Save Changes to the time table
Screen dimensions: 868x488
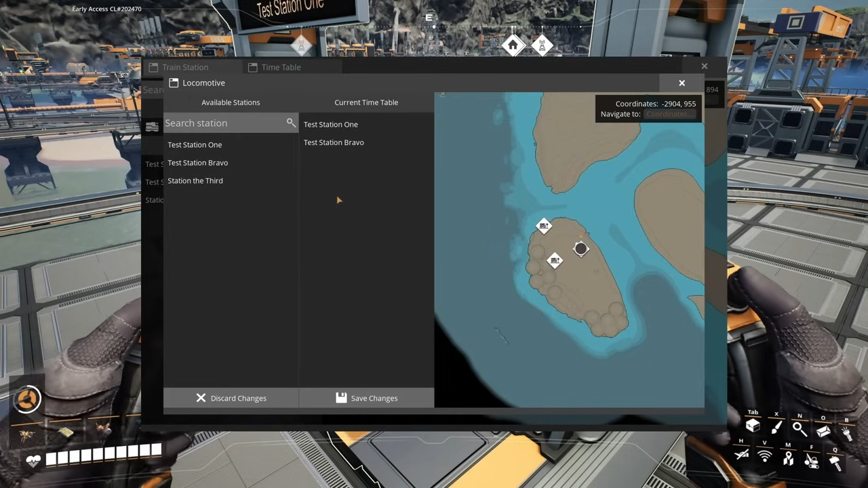point(366,398)
